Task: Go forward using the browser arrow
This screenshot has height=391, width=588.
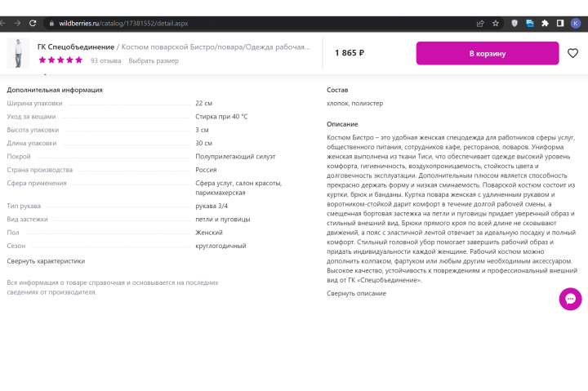Action: pos(17,23)
